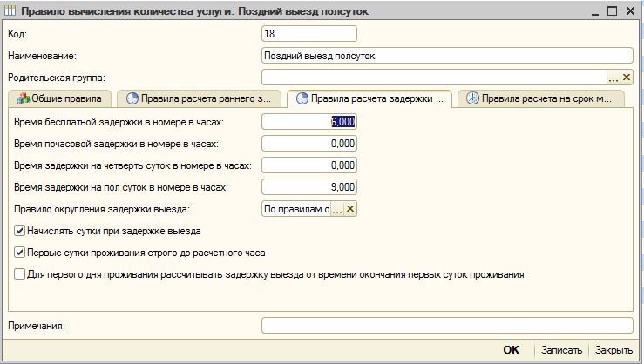This screenshot has width=644, height=364.
Task: Click the OK button
Action: pyautogui.click(x=512, y=350)
